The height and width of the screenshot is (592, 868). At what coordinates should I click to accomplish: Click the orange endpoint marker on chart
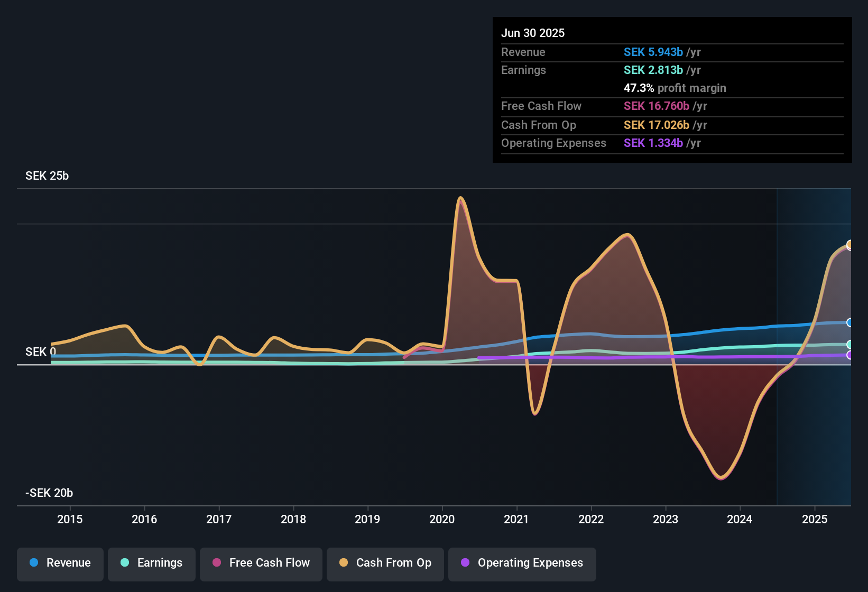click(850, 245)
